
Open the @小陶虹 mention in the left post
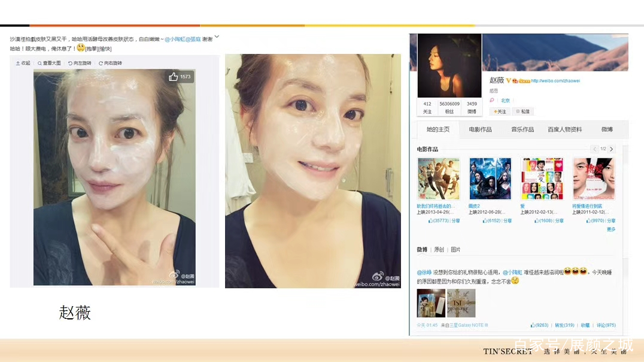click(x=175, y=39)
